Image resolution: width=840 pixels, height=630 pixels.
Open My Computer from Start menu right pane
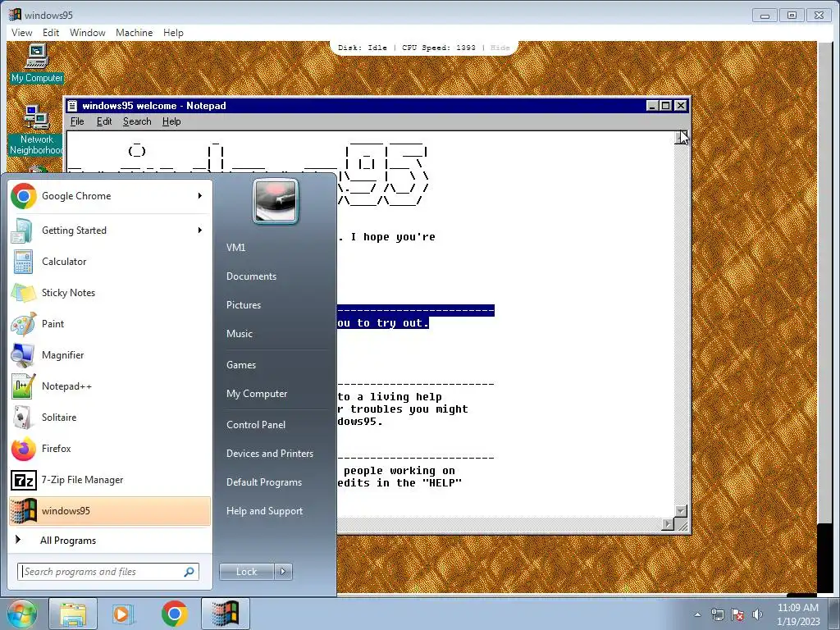click(257, 394)
